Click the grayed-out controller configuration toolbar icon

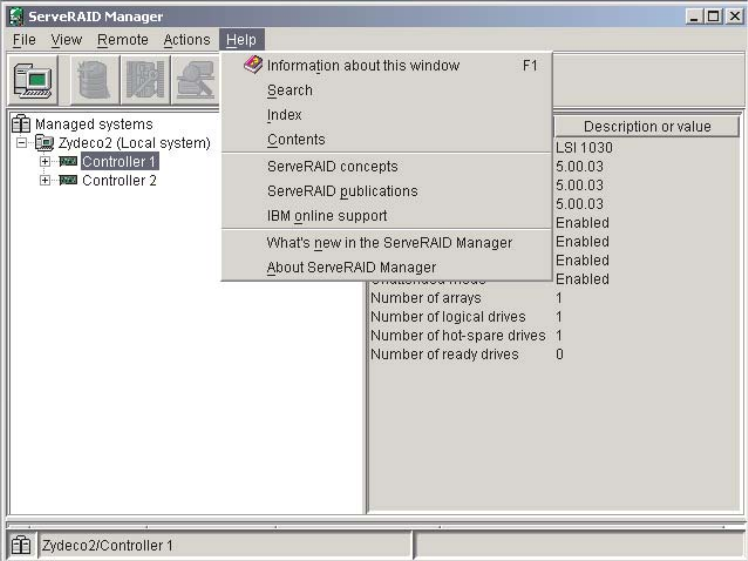point(143,81)
